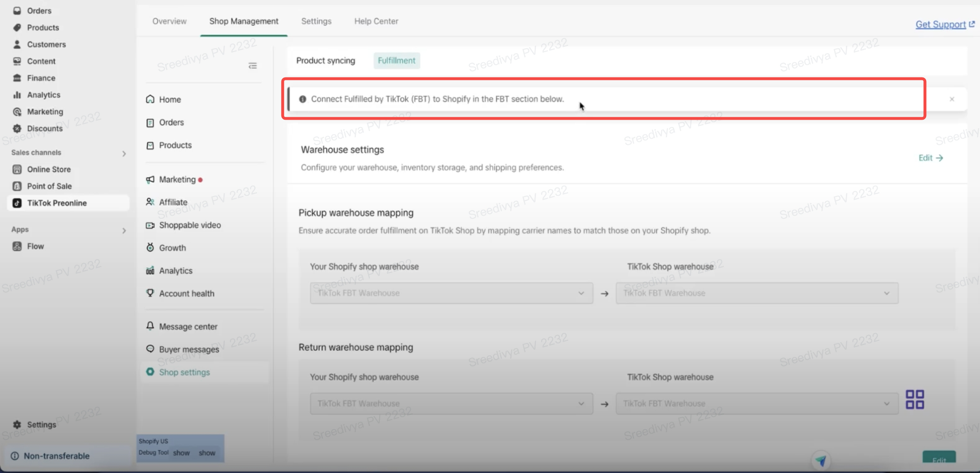Expand the Sales channels section
The width and height of the screenshot is (980, 473).
coord(124,154)
